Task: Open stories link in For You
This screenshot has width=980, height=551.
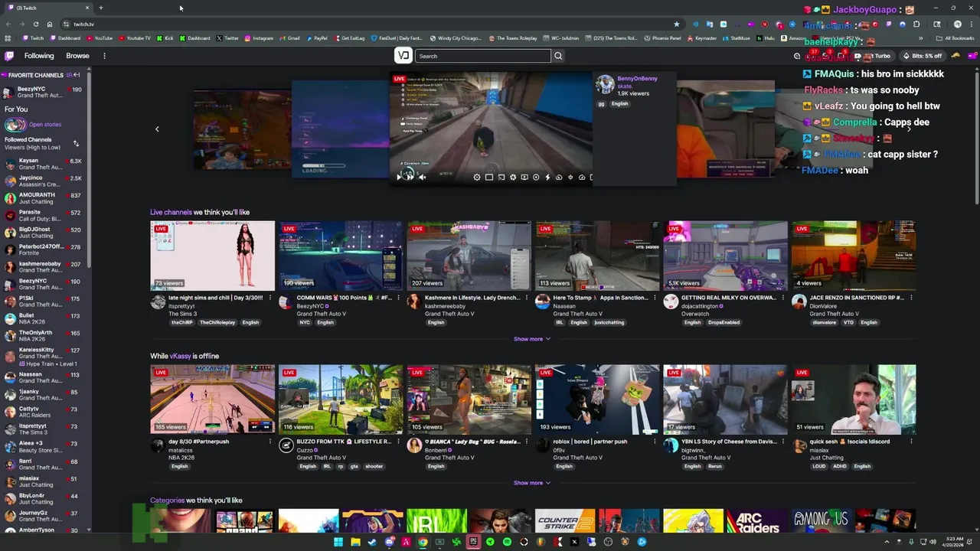Action: tap(45, 125)
